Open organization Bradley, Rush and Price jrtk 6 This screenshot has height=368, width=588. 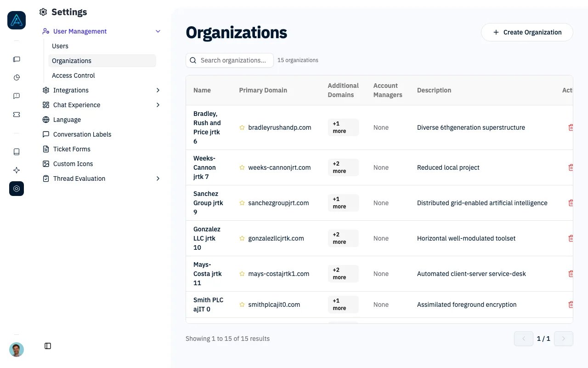(x=207, y=127)
